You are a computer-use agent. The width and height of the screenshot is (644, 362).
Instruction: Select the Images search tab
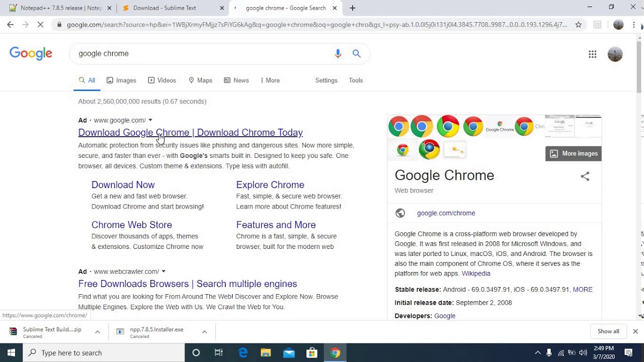coord(121,80)
